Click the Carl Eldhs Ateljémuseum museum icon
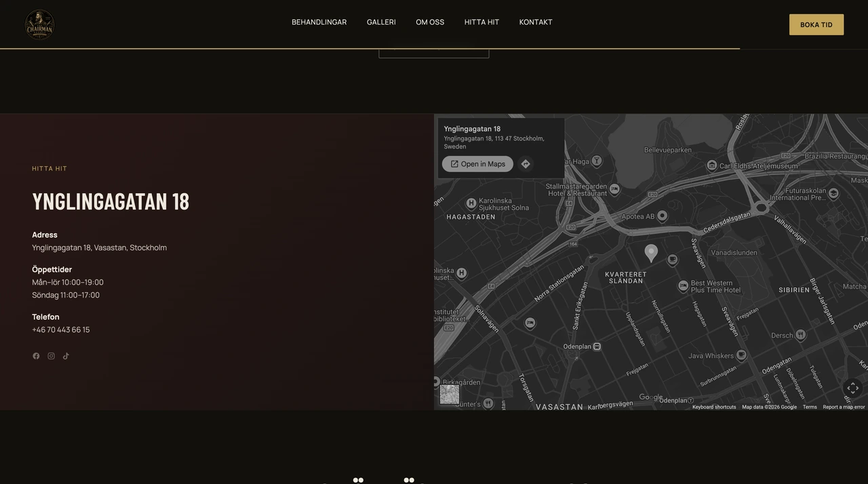 (x=712, y=165)
